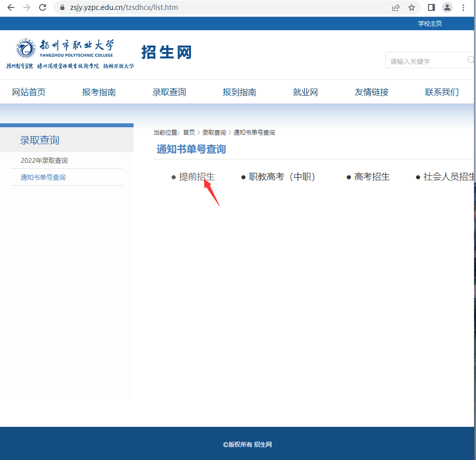The image size is (476, 460).
Task: Reload the page with refresh icon
Action: click(x=43, y=7)
